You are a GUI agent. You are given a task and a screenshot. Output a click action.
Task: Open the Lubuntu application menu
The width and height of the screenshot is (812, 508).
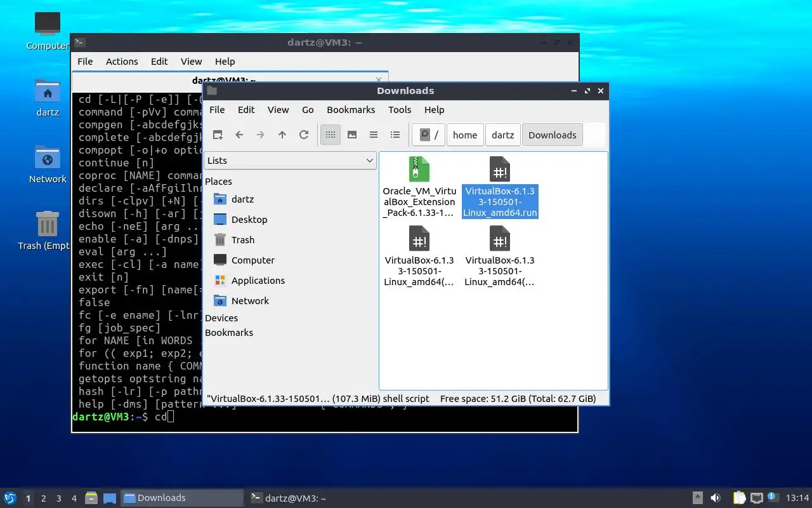click(x=10, y=498)
